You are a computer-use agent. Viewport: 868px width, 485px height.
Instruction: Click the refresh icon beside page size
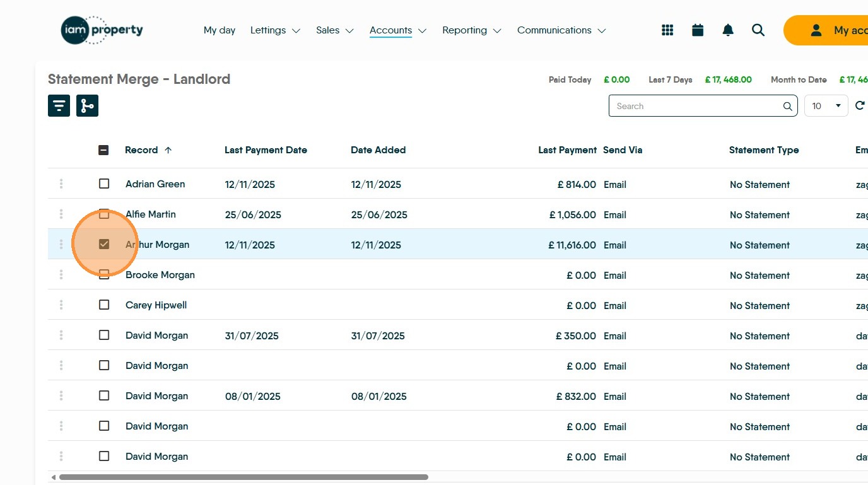click(859, 105)
